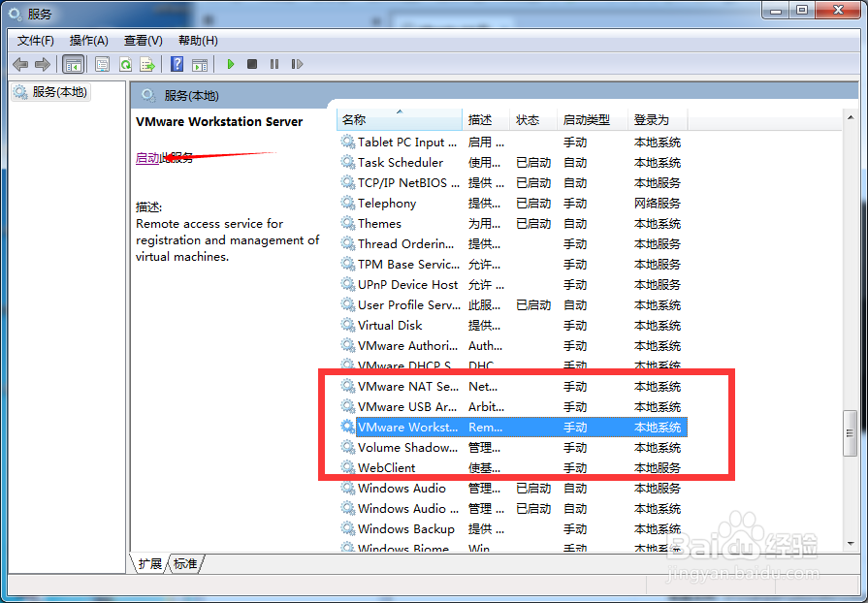Click the Refresh toolbar icon
Screen dimensions: 868x603
[126, 64]
